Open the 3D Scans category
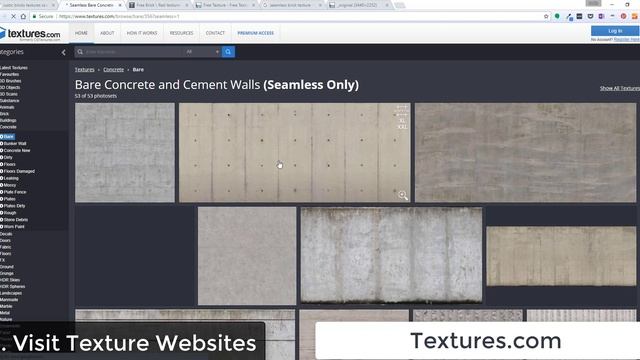The width and height of the screenshot is (640, 360). click(x=9, y=94)
